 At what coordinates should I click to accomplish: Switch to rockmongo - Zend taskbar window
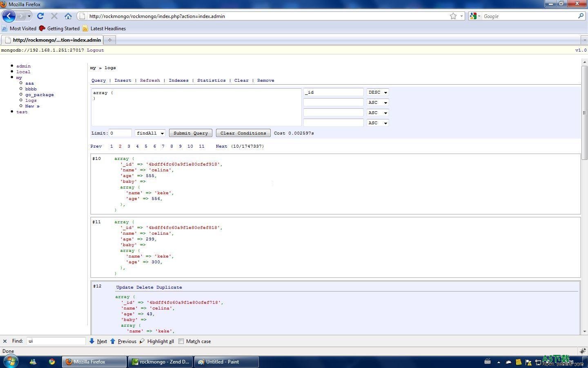(x=161, y=361)
